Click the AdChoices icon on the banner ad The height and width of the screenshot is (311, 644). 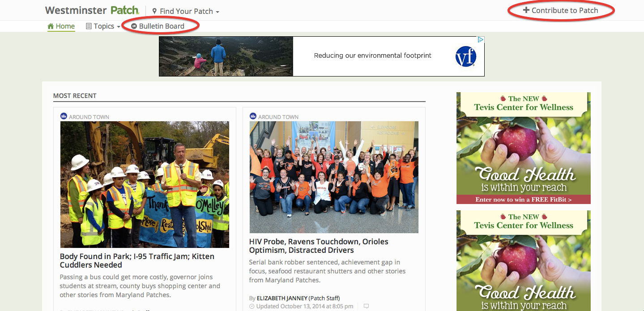[480, 40]
